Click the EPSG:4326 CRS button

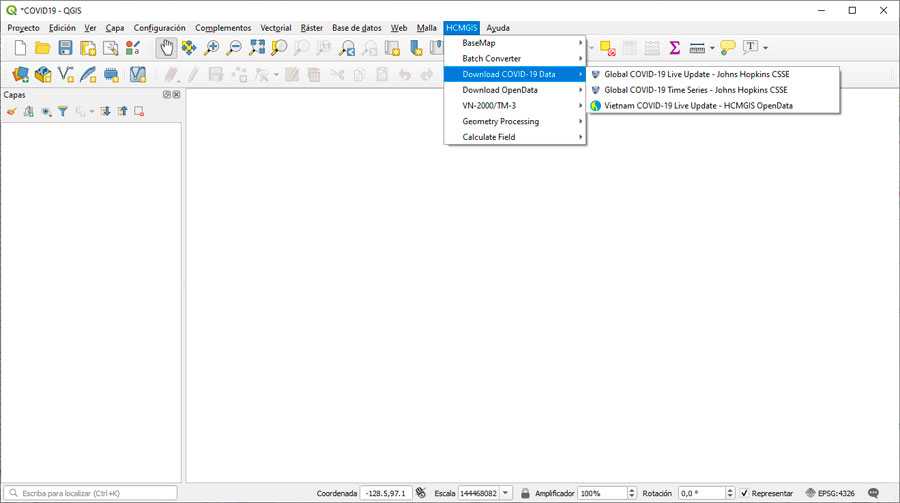[830, 493]
